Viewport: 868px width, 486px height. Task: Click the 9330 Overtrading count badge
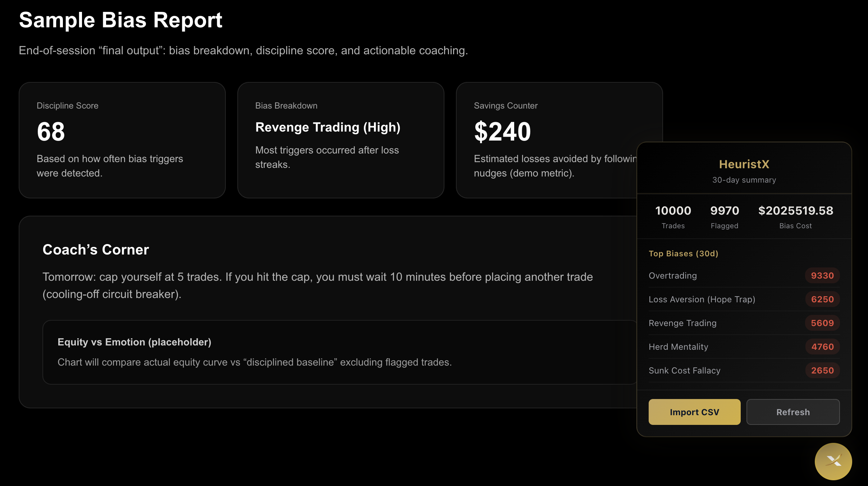pos(822,276)
